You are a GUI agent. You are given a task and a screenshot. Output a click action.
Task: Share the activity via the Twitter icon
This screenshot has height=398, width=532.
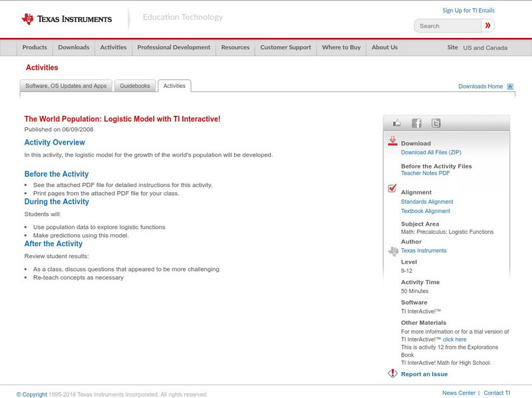tap(436, 123)
